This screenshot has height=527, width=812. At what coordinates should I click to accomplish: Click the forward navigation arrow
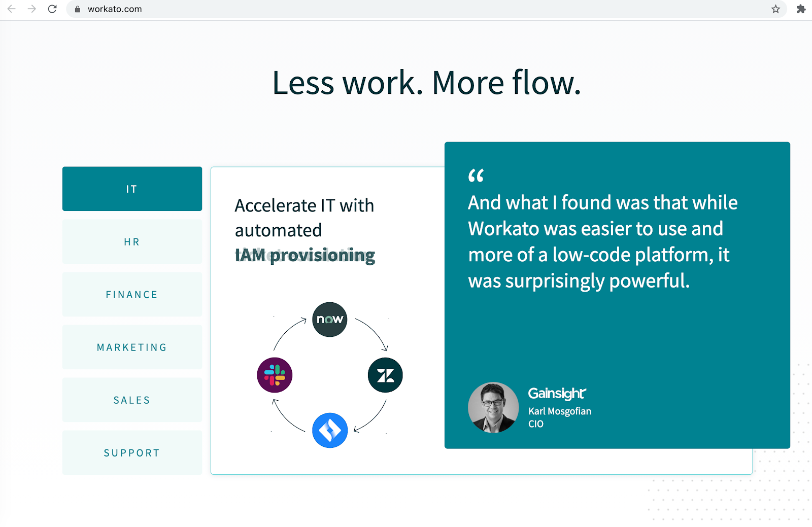coord(32,9)
